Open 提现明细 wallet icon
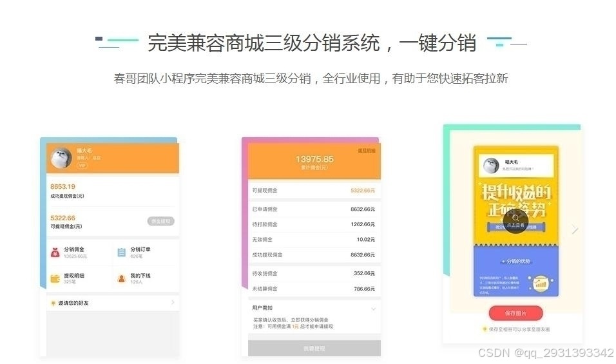The width and height of the screenshot is (616, 364). coord(55,278)
